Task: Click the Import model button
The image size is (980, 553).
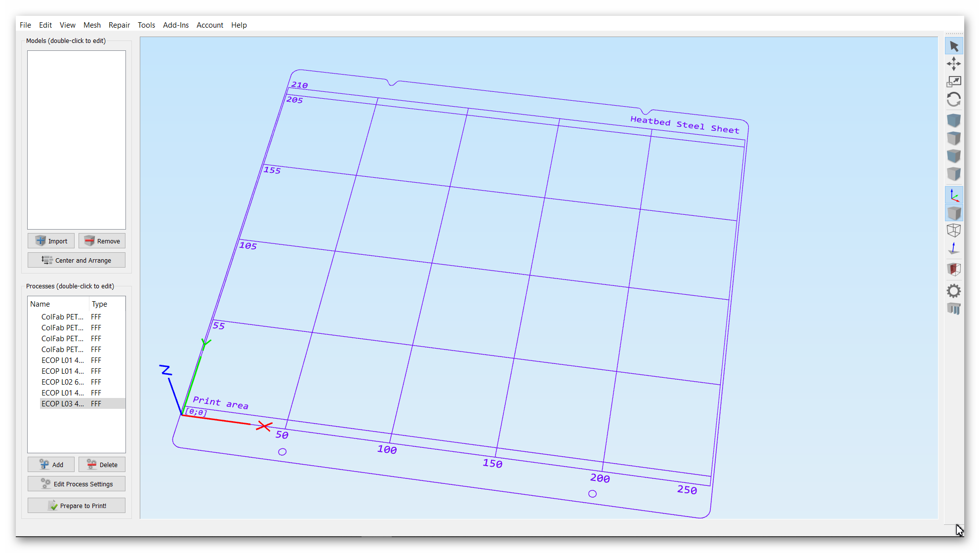Action: click(51, 241)
